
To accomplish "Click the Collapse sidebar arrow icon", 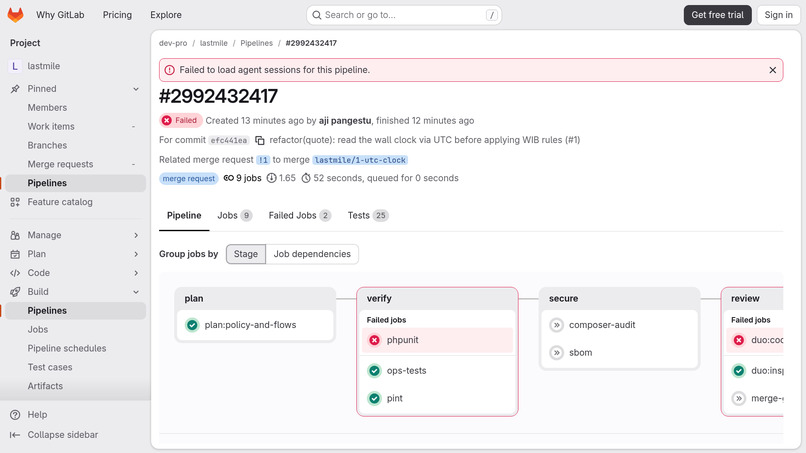I will (15, 435).
